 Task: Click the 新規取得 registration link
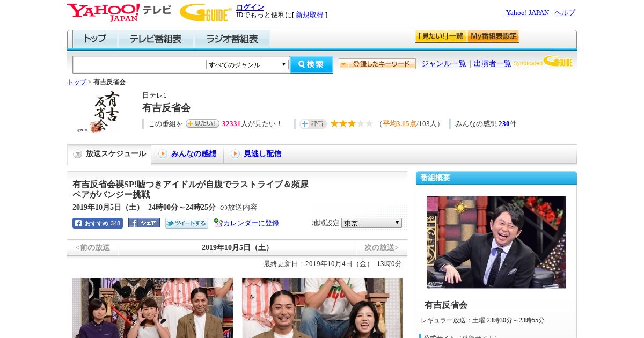310,15
